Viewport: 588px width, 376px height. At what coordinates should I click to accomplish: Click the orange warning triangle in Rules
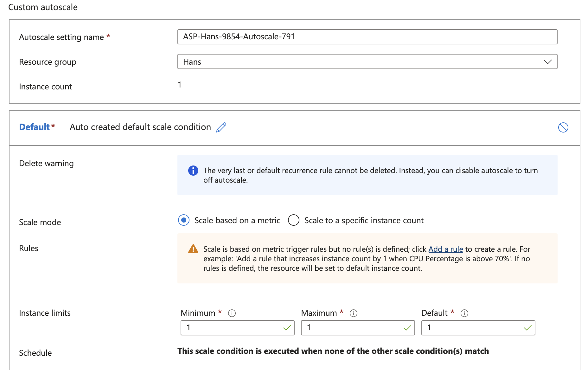[x=193, y=249]
